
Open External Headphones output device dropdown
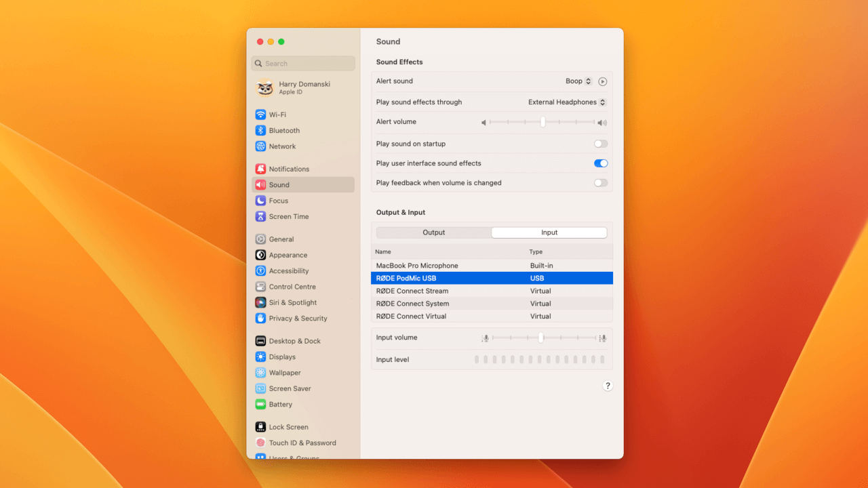567,102
